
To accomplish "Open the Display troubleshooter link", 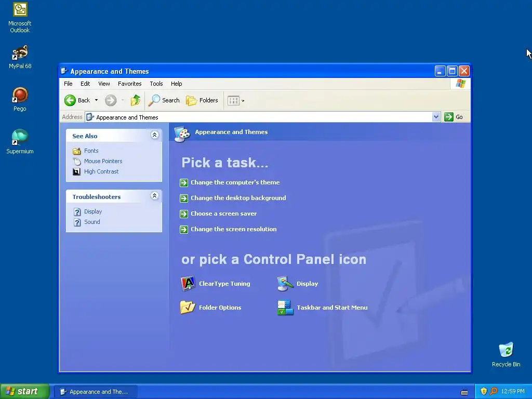I will coord(93,212).
